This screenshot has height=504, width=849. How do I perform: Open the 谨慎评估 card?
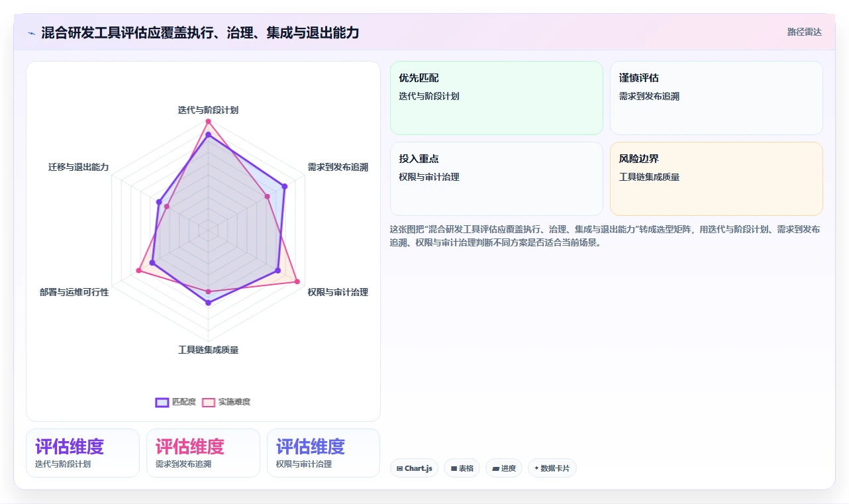point(717,98)
